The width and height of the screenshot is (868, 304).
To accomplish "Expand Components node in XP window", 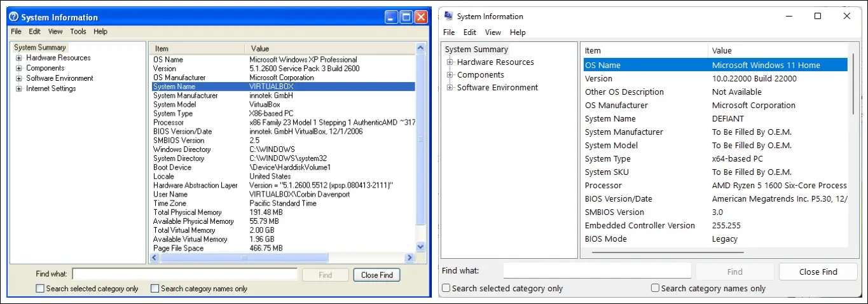I will pos(19,68).
